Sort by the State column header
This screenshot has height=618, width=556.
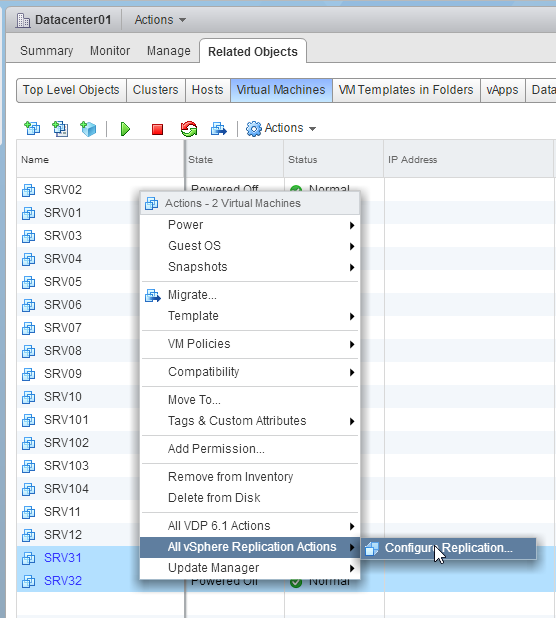tap(234, 159)
